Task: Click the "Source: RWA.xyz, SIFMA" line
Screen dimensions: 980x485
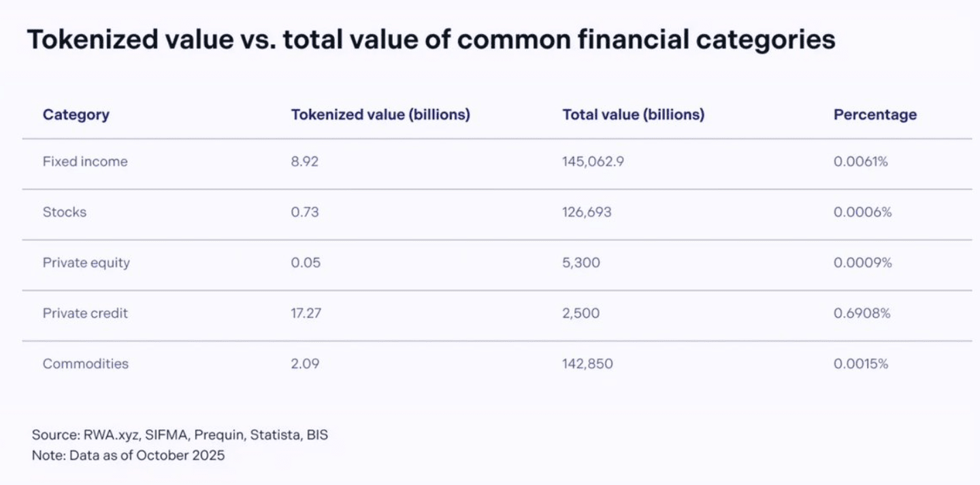Action: (x=180, y=435)
